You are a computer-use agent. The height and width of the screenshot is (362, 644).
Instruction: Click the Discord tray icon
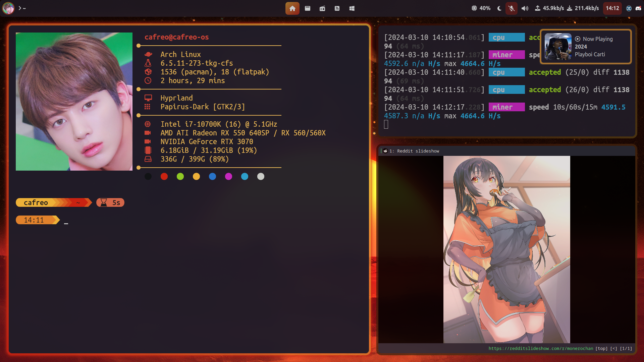638,8
